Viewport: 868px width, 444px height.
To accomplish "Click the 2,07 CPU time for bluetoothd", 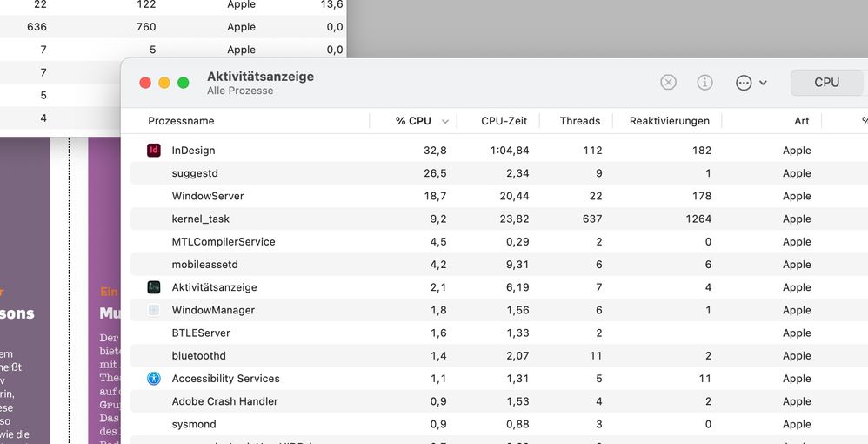I will pyautogui.click(x=517, y=356).
